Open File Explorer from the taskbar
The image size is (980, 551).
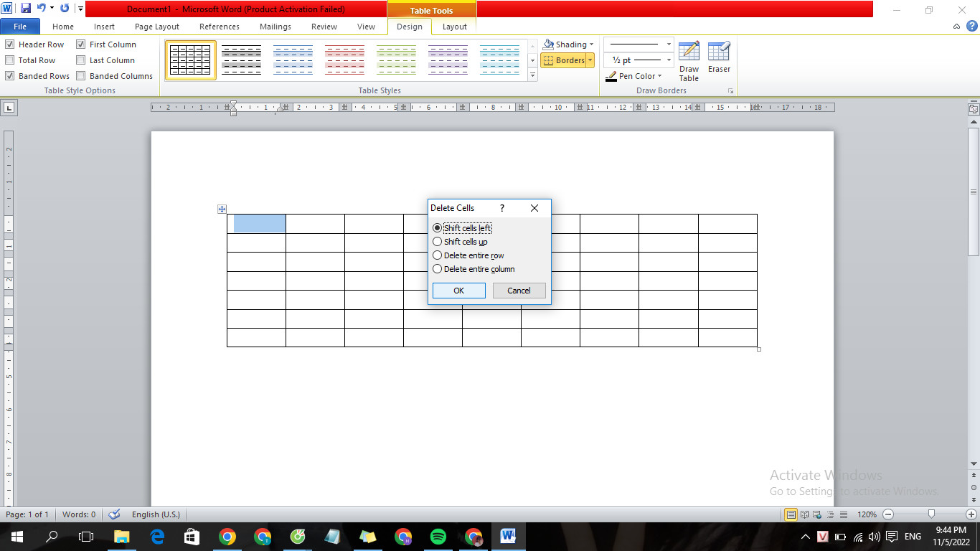coord(122,537)
